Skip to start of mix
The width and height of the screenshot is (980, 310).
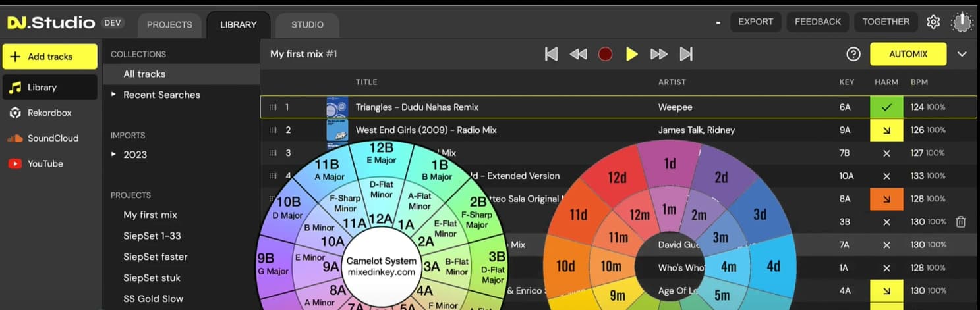pos(552,54)
